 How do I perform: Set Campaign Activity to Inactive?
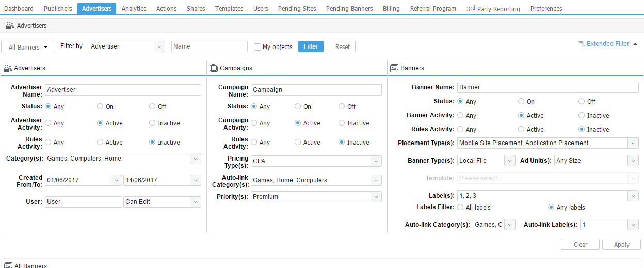tap(342, 123)
